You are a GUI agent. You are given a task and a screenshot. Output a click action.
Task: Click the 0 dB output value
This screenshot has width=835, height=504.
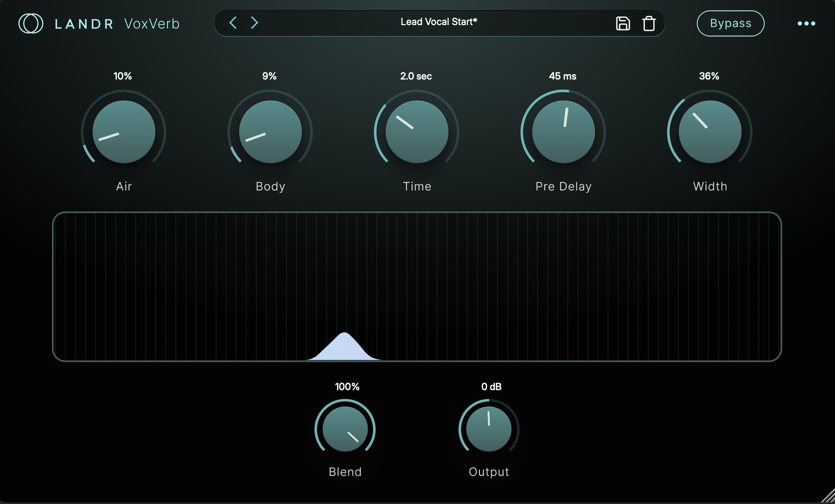click(x=491, y=387)
